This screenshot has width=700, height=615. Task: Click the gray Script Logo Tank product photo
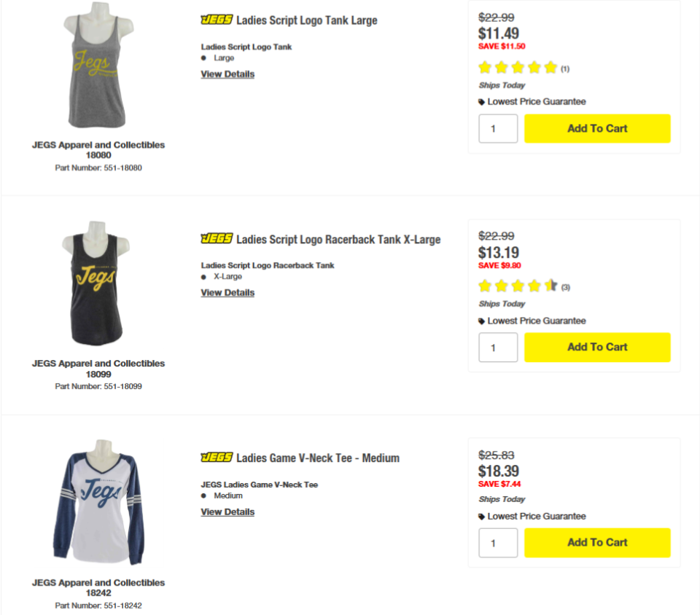coord(98,66)
